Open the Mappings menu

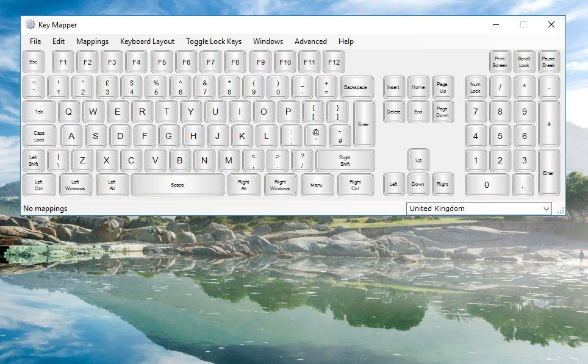(92, 41)
